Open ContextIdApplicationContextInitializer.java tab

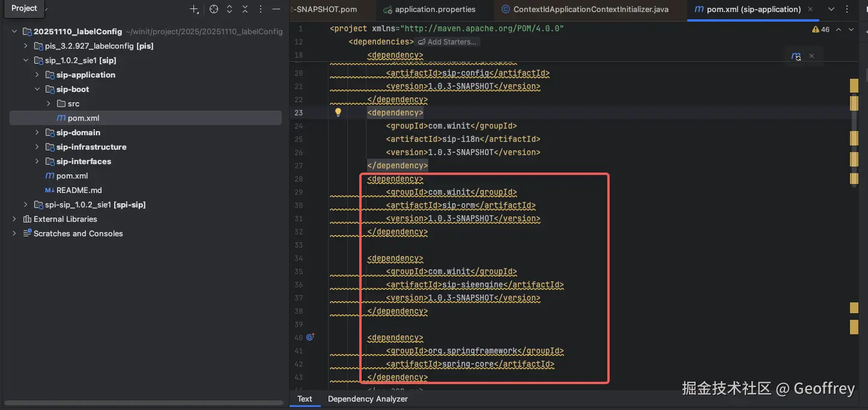pyautogui.click(x=590, y=9)
